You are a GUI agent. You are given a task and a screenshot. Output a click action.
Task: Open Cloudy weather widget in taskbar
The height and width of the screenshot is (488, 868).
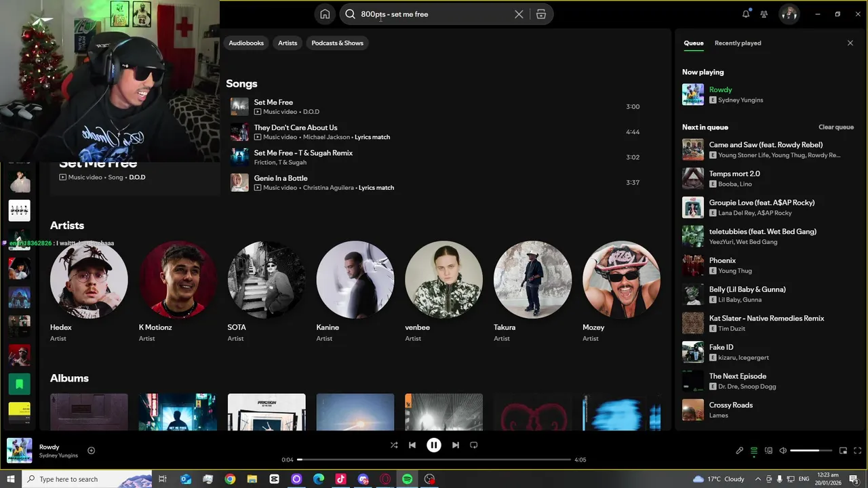(x=718, y=479)
